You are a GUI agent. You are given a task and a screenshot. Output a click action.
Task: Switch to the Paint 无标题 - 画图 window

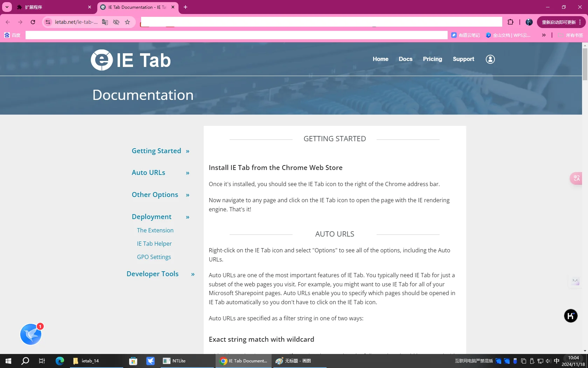pyautogui.click(x=300, y=361)
